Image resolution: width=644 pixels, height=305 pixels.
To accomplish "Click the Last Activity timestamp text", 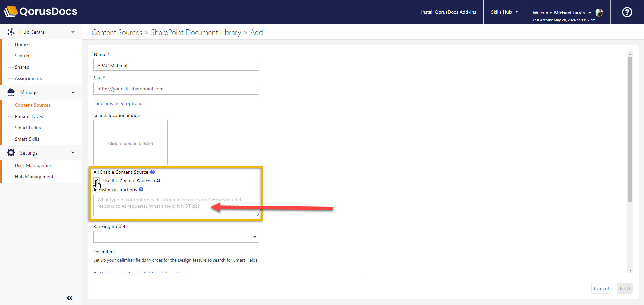I will (564, 20).
